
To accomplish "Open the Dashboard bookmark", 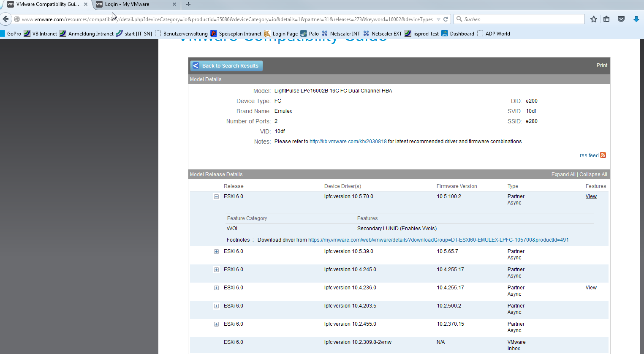I will [458, 33].
